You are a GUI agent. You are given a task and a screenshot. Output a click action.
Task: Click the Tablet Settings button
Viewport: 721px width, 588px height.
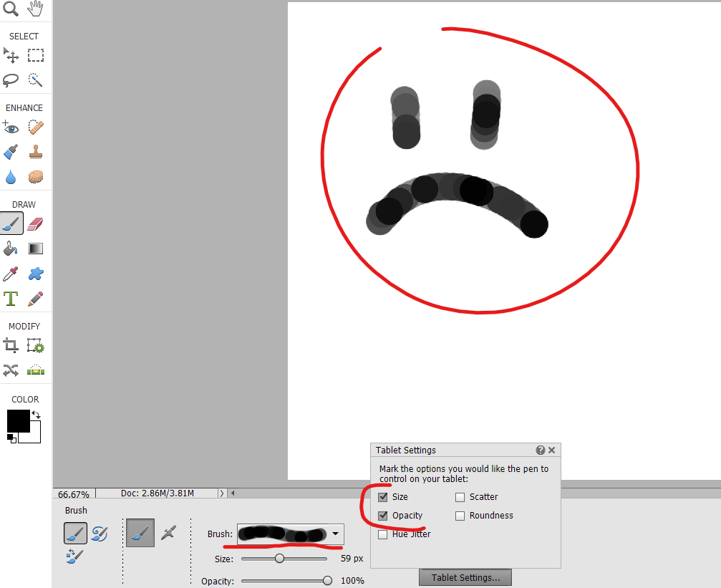click(465, 577)
